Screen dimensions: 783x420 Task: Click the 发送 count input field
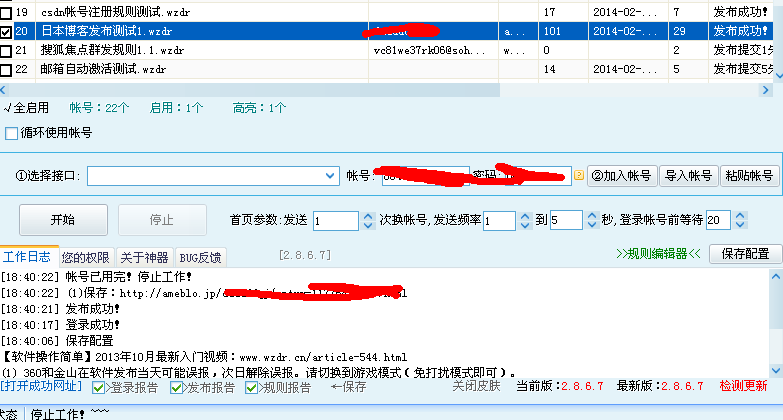point(336,221)
